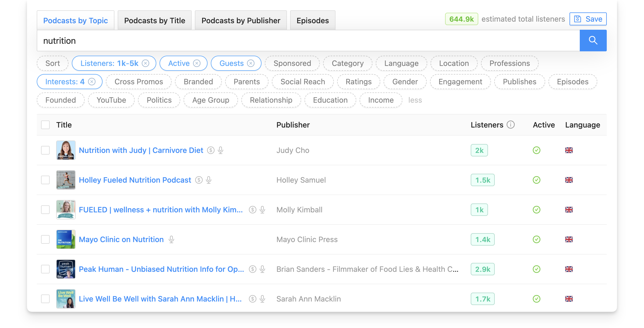The height and width of the screenshot is (328, 644).
Task: Switch to Podcasts by Topic tab
Action: [76, 21]
